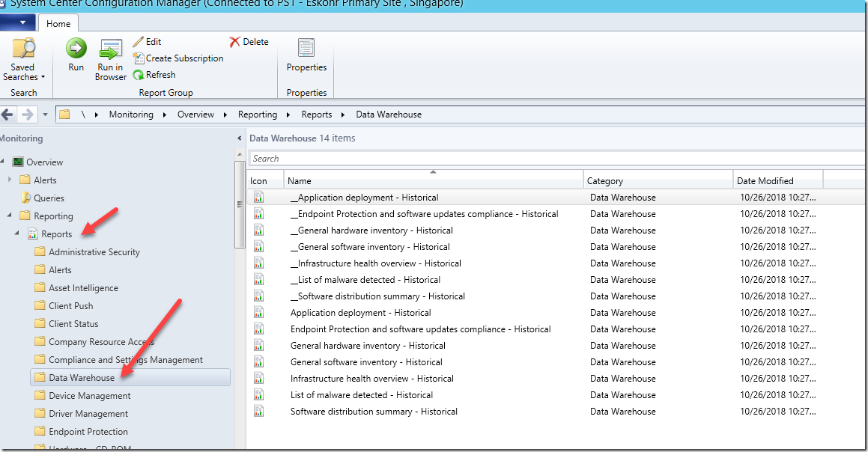This screenshot has height=452, width=868.
Task: Click the navigation pane vertical scrollbar
Action: click(240, 205)
